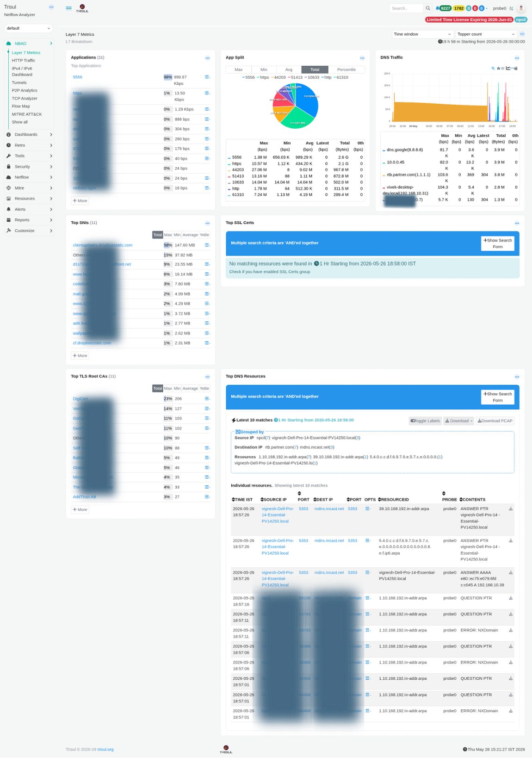The image size is (532, 758).
Task: Click the Trisul logo in top bar
Action: tap(82, 8)
